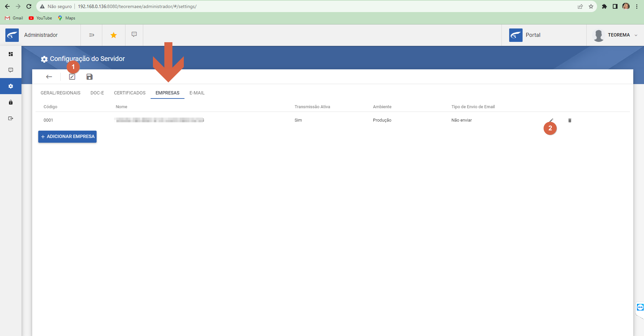This screenshot has width=644, height=336.
Task: Open the Portal link
Action: (x=525, y=35)
